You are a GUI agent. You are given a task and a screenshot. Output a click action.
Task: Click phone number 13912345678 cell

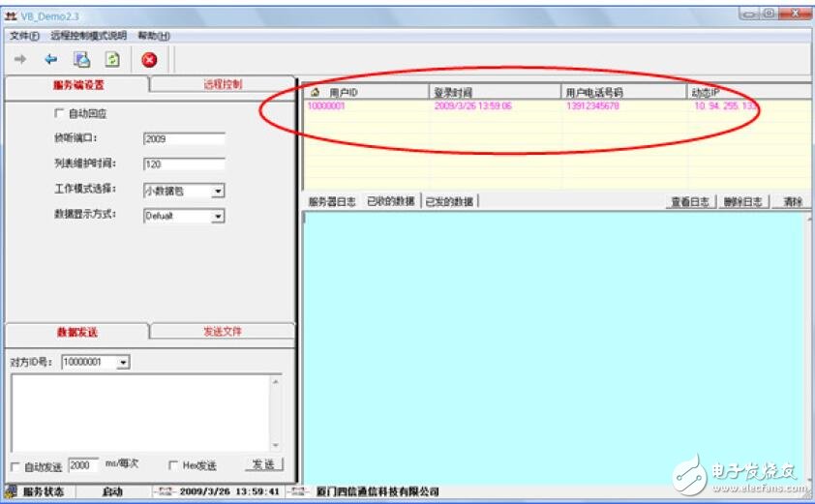[592, 106]
